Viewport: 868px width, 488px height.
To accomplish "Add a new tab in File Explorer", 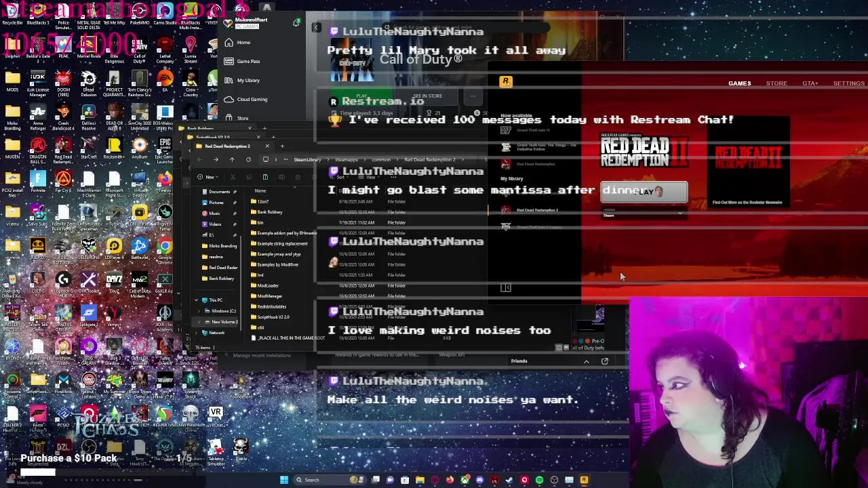I will [x=282, y=146].
